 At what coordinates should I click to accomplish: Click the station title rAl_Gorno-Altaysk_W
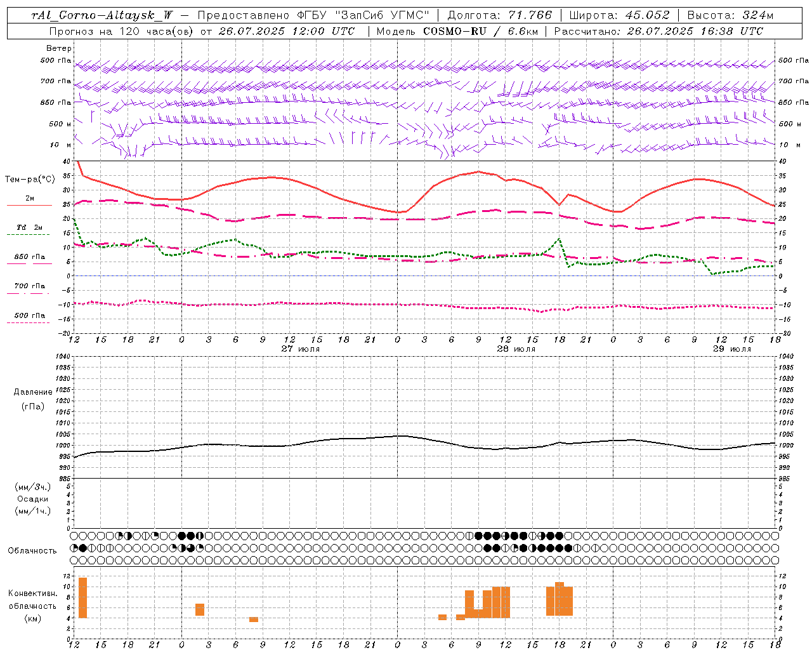101,15
